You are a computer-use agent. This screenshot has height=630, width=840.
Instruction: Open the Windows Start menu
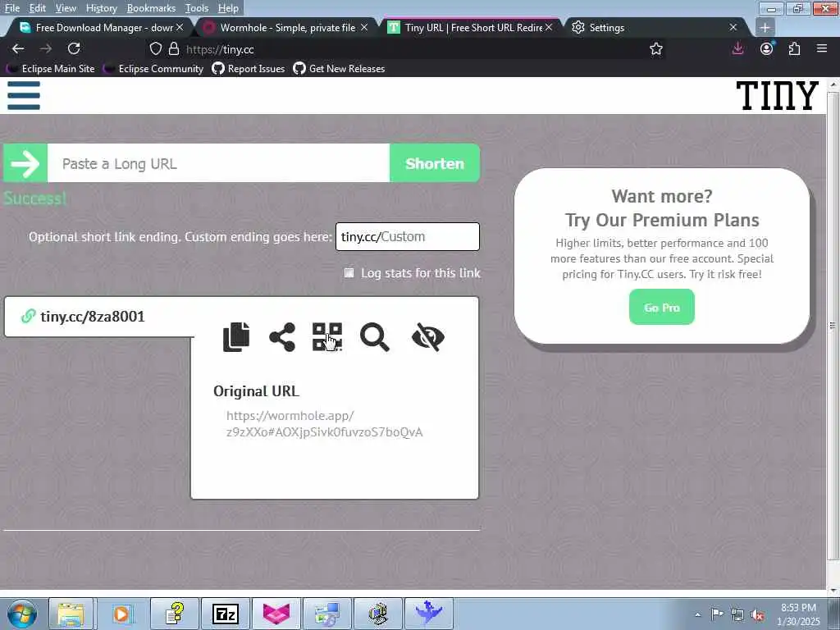22,614
